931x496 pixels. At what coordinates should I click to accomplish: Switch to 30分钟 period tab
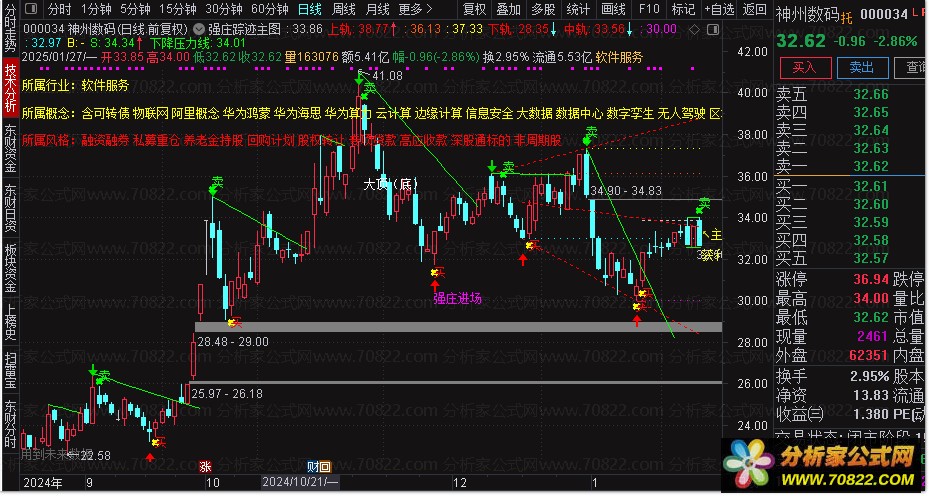[224, 9]
